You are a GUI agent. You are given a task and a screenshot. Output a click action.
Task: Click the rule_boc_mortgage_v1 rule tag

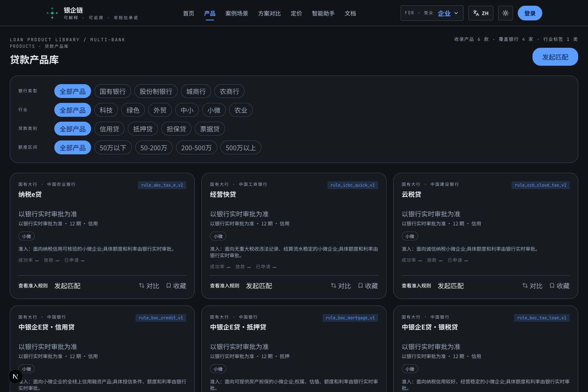point(350,318)
